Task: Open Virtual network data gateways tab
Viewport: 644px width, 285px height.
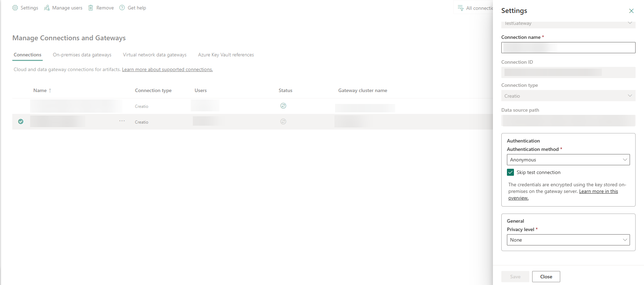Action: click(x=155, y=55)
